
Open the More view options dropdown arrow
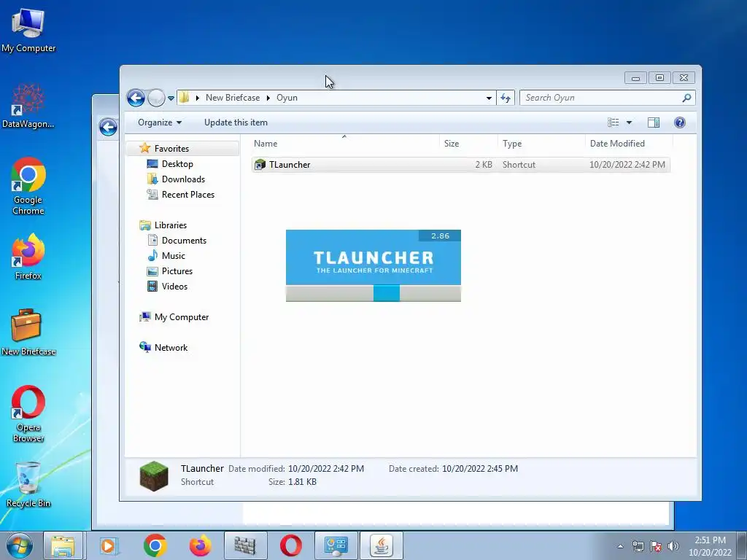click(629, 122)
